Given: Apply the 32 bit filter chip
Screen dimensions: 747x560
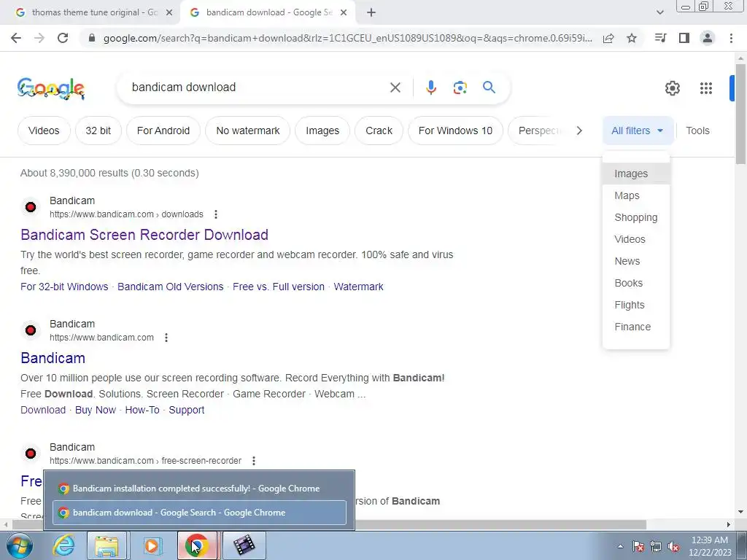Looking at the screenshot, I should coord(98,131).
